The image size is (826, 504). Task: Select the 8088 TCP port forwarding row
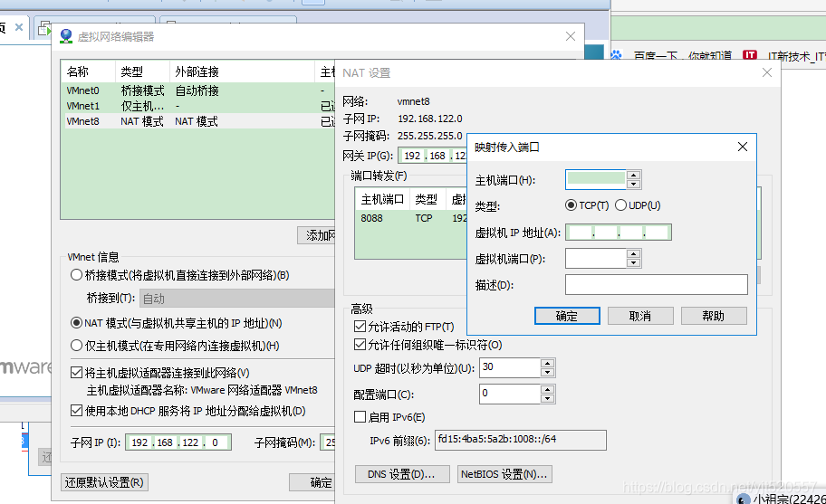410,218
